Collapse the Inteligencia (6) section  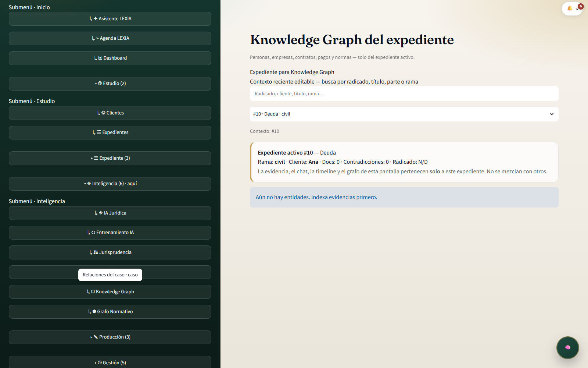110,184
